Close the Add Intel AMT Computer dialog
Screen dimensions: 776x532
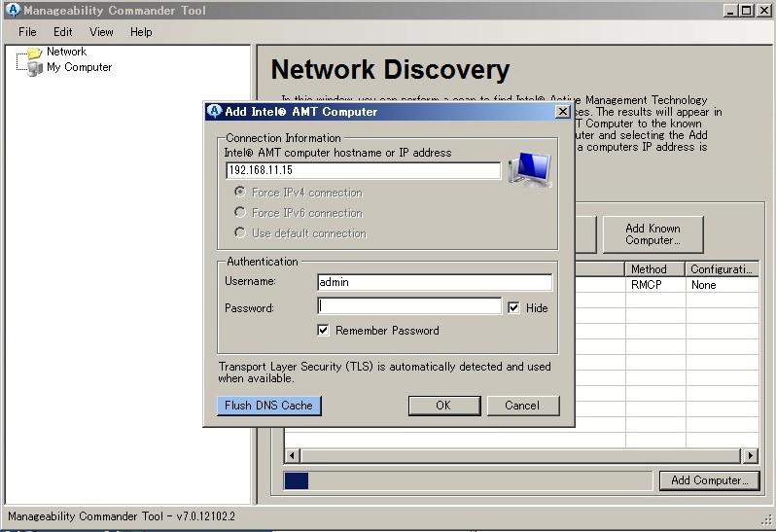563,111
